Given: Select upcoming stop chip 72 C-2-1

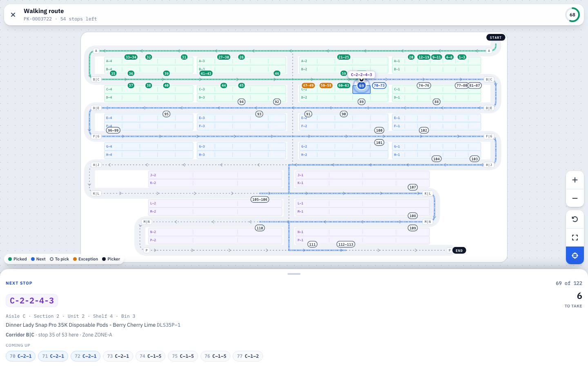Looking at the screenshot, I should point(86,356).
